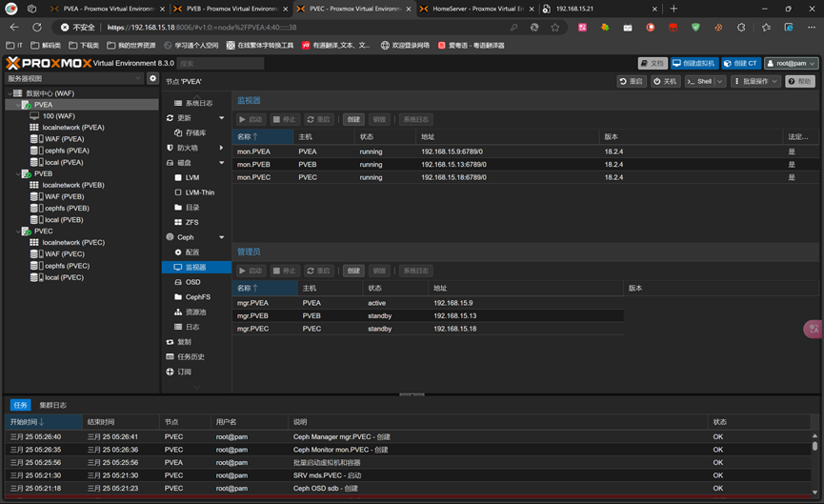Viewport: 824px width, 504px height.
Task: Click 创建虚拟机 button
Action: [693, 63]
